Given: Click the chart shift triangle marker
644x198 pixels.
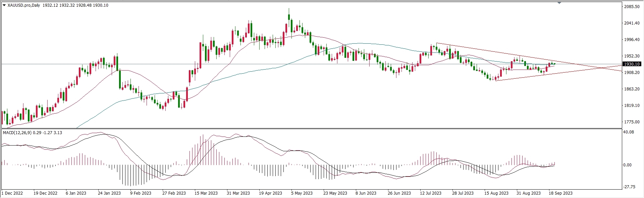Looking at the screenshot, I should (x=559, y=3).
